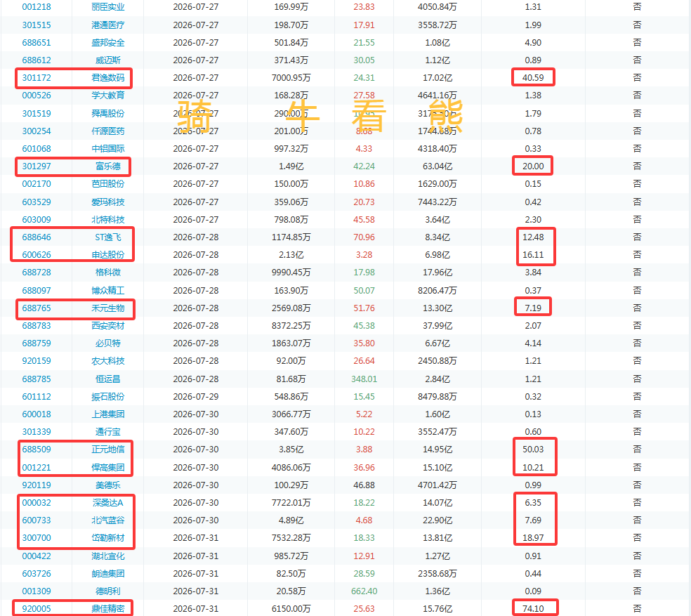Click the 美德乐 stock name
691x616 pixels.
pyautogui.click(x=108, y=485)
